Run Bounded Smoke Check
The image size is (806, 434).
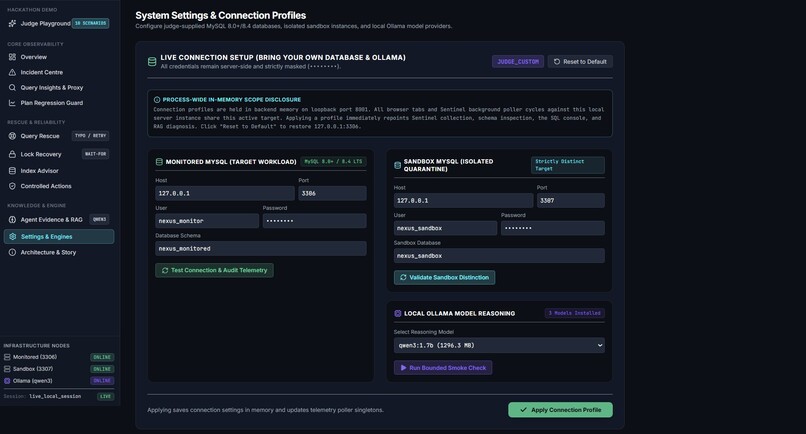[x=443, y=368]
